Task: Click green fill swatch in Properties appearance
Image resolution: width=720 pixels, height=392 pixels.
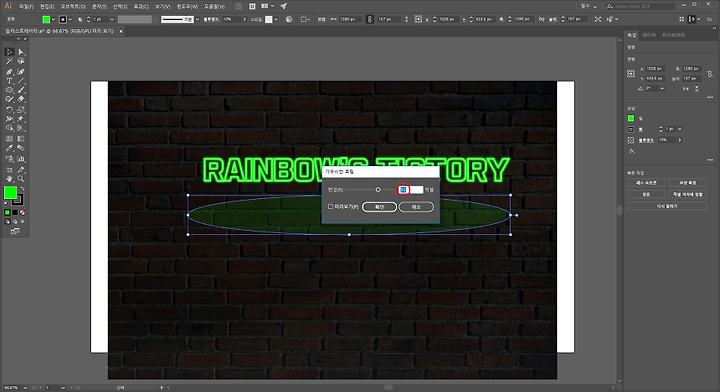Action: coord(631,118)
